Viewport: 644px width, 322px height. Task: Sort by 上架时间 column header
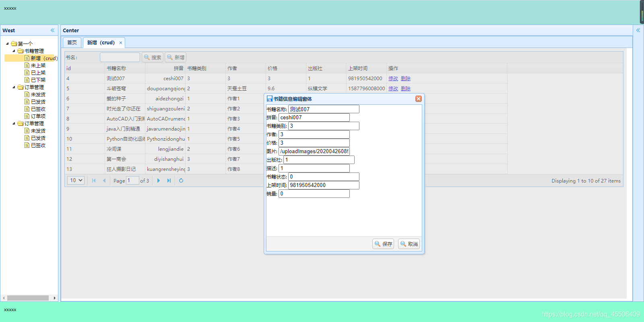tap(366, 68)
